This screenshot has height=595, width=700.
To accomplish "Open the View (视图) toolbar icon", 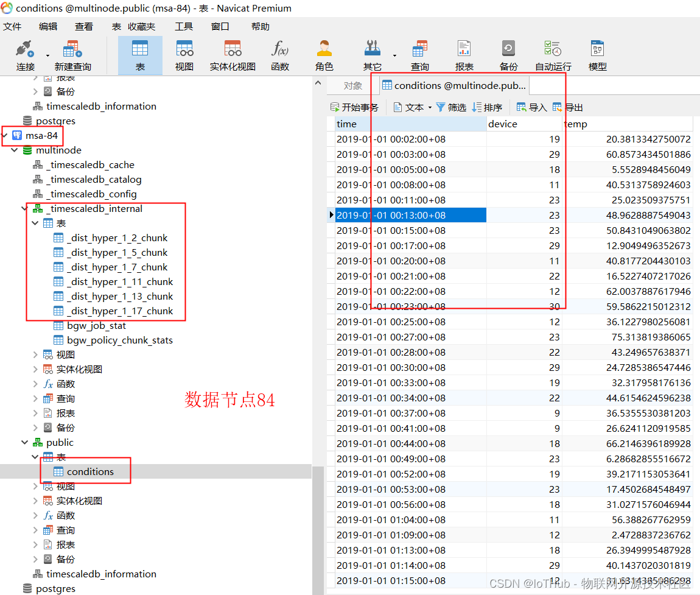I will (184, 55).
